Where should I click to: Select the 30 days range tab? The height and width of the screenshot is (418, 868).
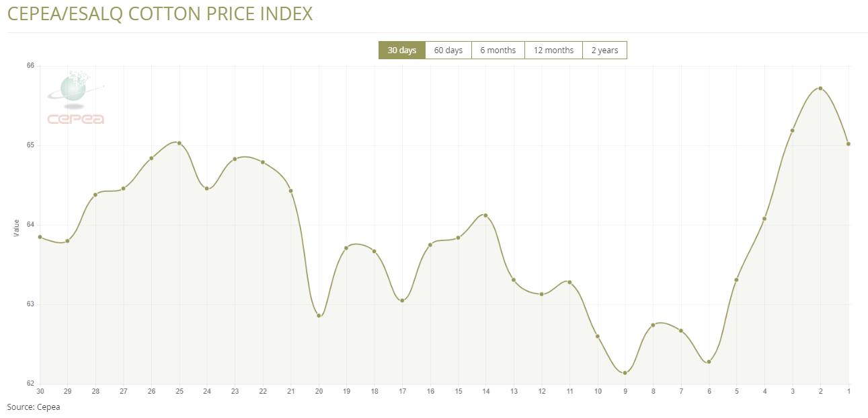click(x=401, y=50)
